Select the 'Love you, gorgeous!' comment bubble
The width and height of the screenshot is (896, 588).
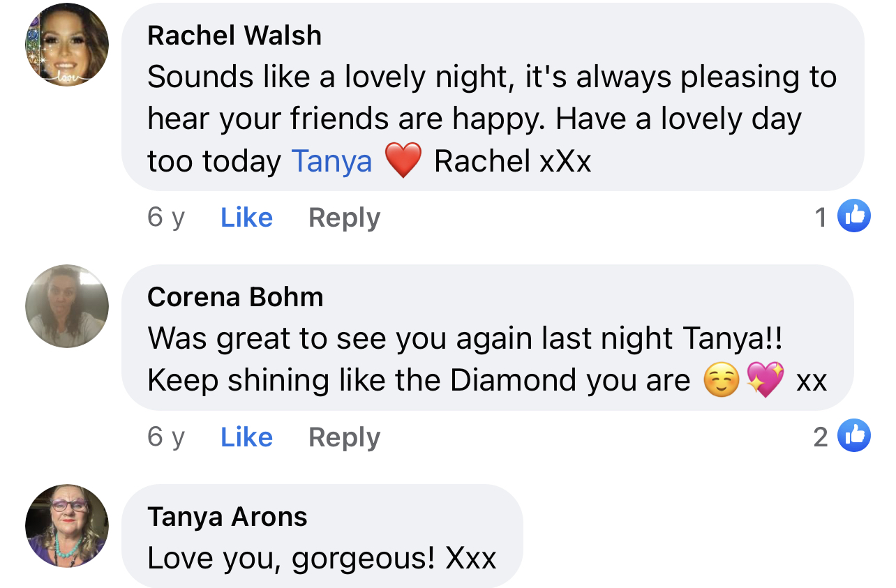[322, 536]
